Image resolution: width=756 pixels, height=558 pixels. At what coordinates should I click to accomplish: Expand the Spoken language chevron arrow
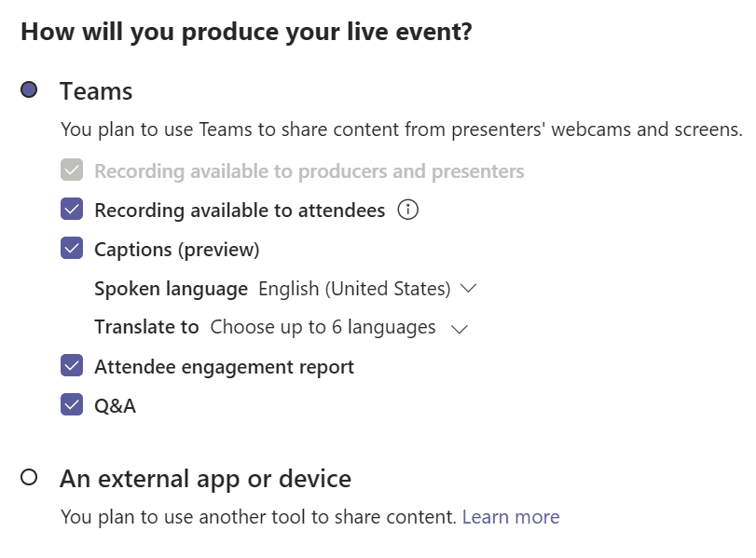(468, 289)
